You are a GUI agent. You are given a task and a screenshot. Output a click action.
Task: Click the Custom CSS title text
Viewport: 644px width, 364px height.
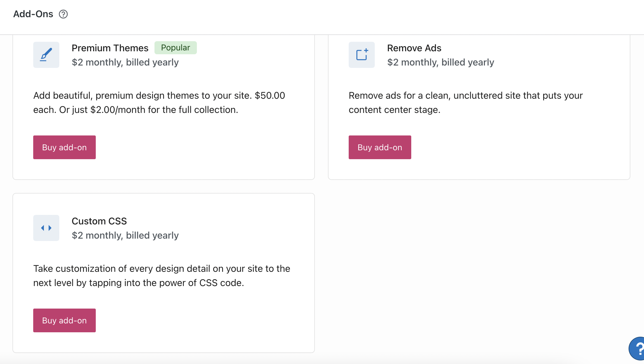tap(99, 221)
